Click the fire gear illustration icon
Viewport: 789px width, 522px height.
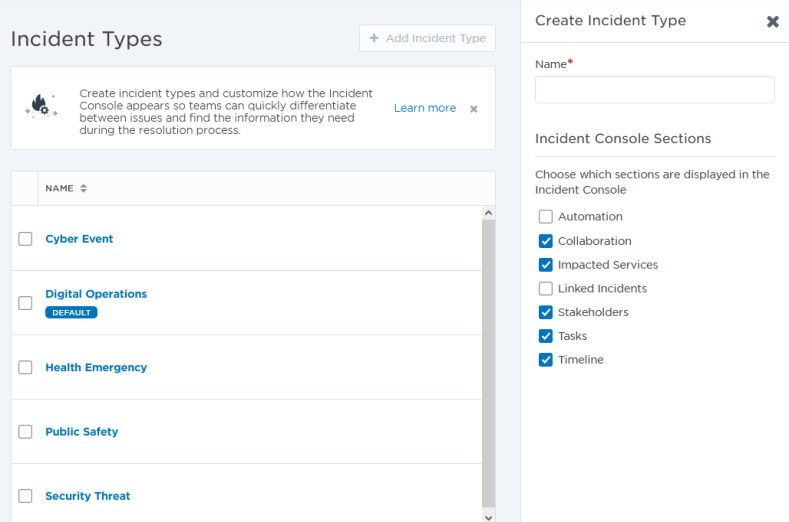click(x=41, y=107)
